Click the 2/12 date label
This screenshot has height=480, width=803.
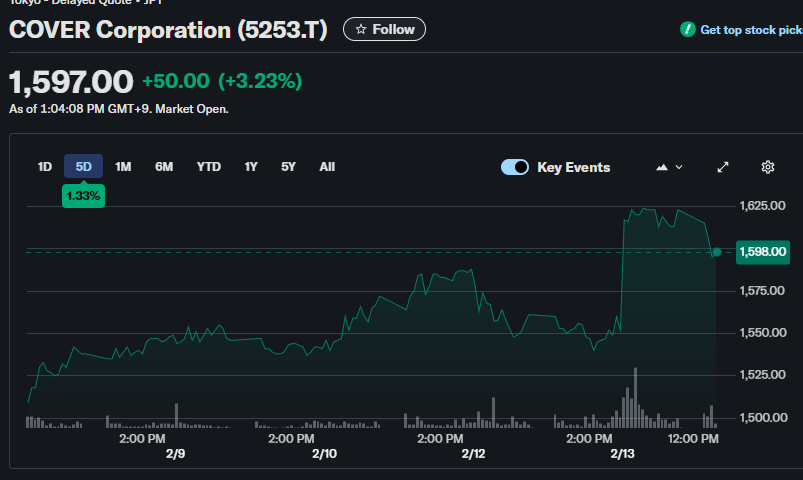(473, 454)
